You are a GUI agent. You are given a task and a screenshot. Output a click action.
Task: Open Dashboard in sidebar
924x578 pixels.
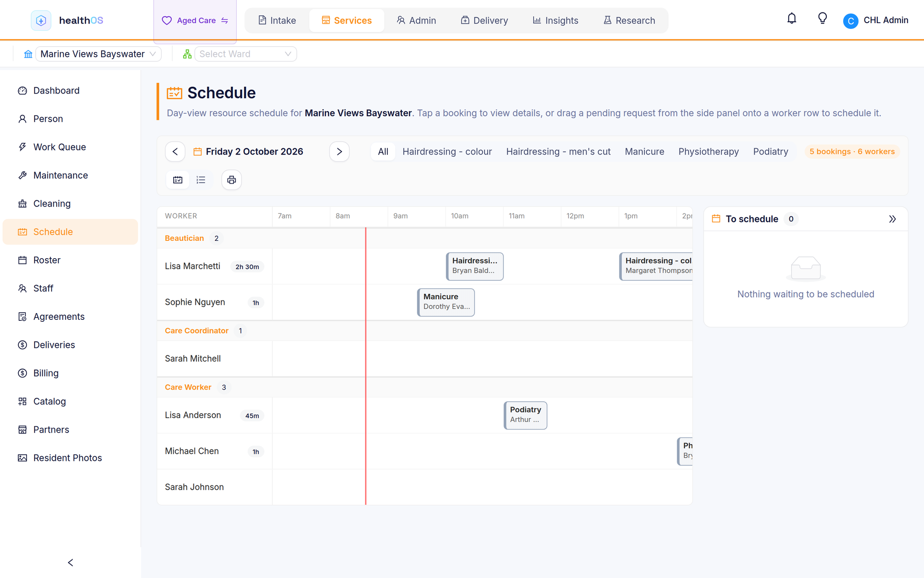pyautogui.click(x=70, y=91)
